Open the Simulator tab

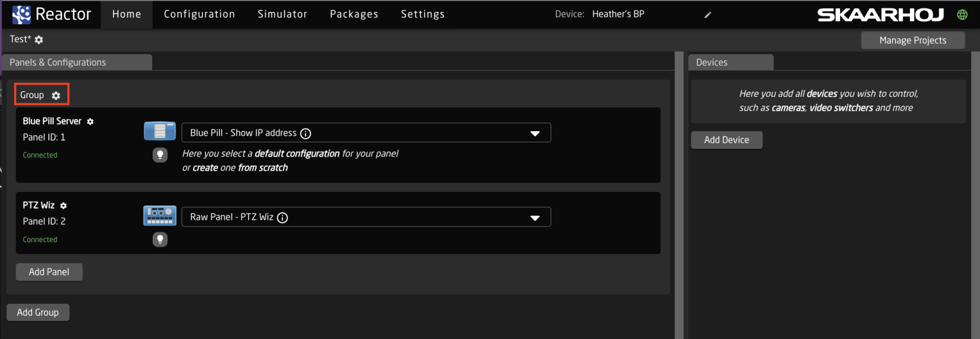(282, 14)
